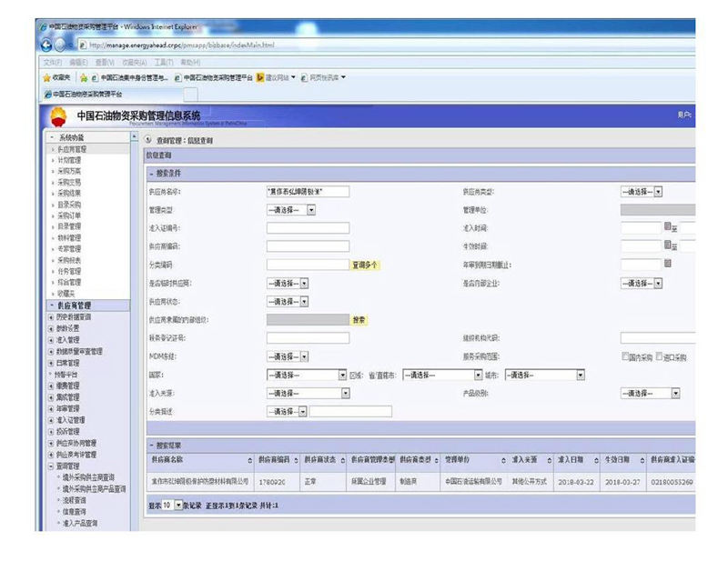
Task: Select 信息查询 in the sidebar tree
Action: (75, 512)
